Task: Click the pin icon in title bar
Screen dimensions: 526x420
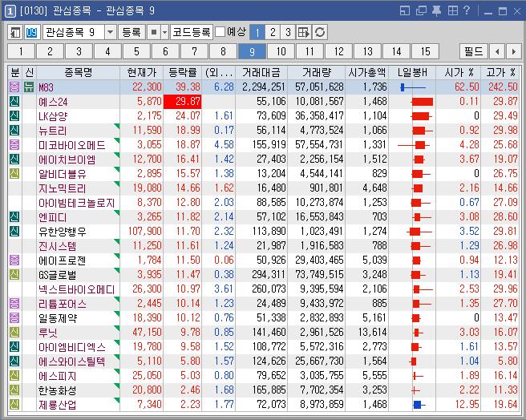Action: click(436, 10)
